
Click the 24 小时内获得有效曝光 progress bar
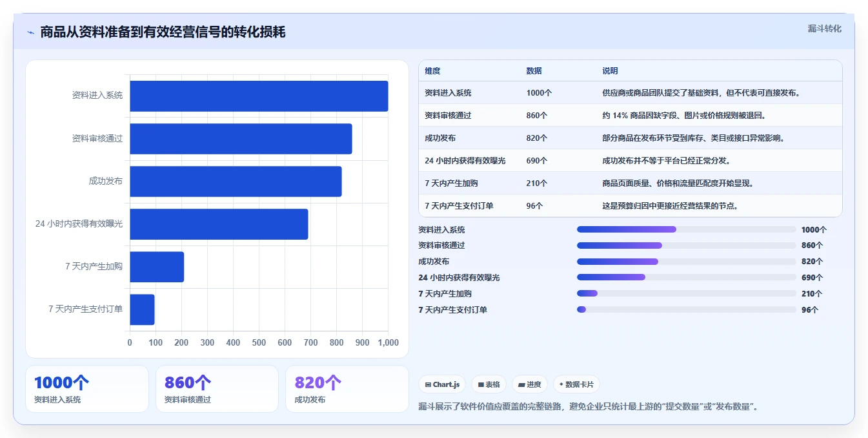687,277
